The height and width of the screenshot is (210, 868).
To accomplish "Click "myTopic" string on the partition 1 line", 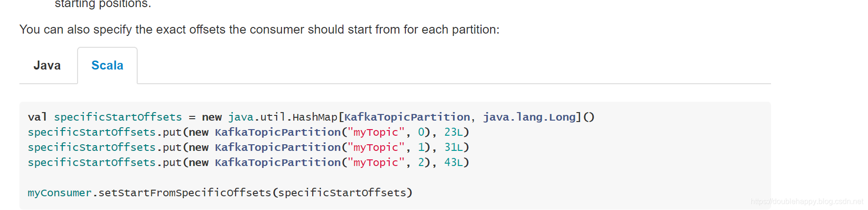I will [376, 147].
